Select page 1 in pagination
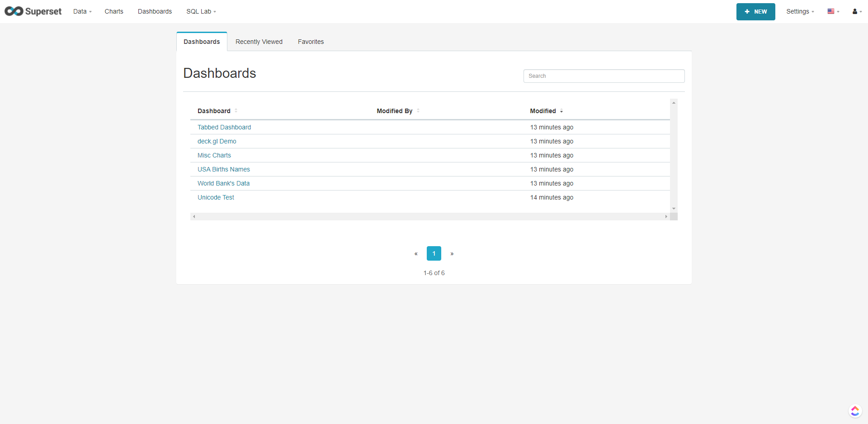 coord(434,253)
